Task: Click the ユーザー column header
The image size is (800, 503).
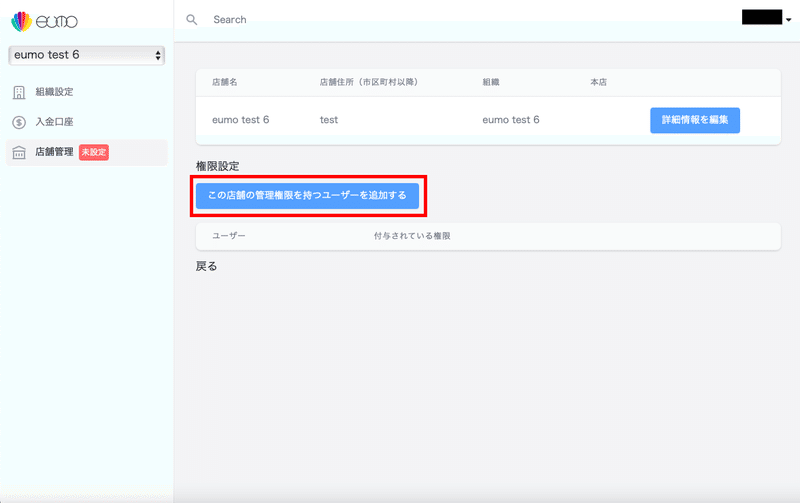Action: pos(229,236)
